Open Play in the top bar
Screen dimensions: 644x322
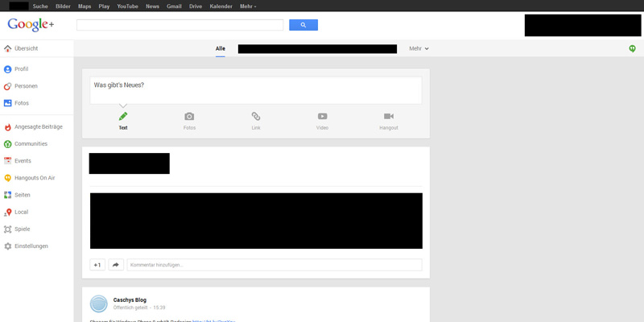pyautogui.click(x=104, y=6)
